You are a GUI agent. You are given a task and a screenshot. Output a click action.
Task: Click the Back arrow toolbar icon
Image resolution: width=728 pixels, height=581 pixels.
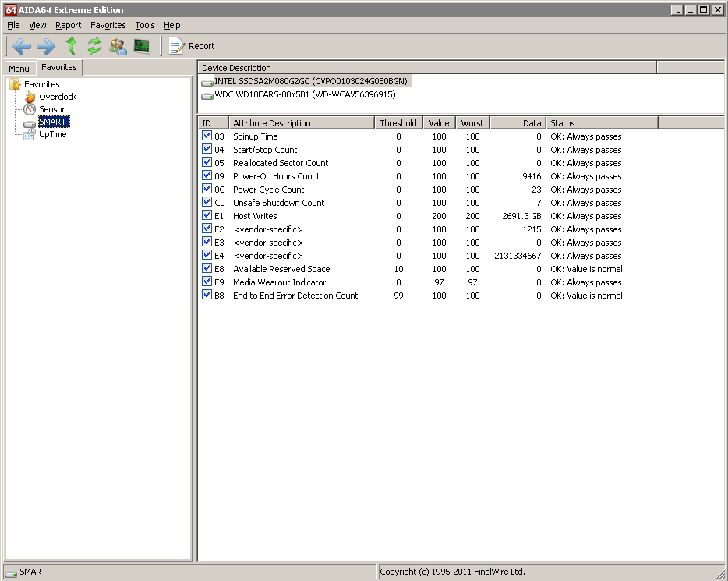(x=22, y=46)
